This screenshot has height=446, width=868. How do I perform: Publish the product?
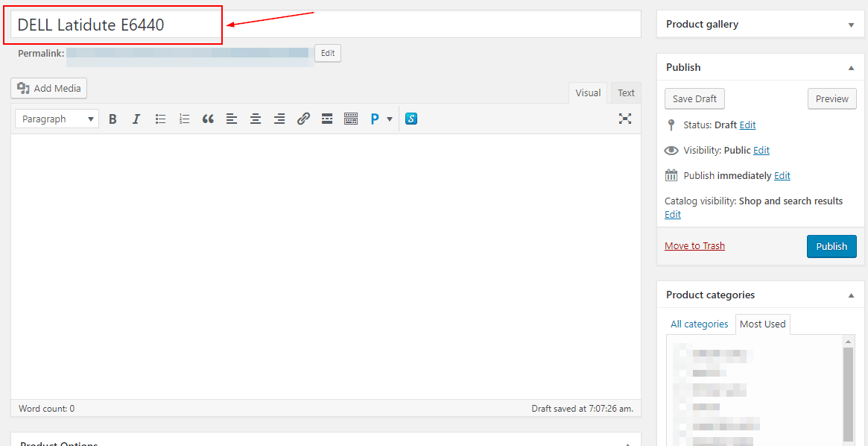tap(831, 247)
